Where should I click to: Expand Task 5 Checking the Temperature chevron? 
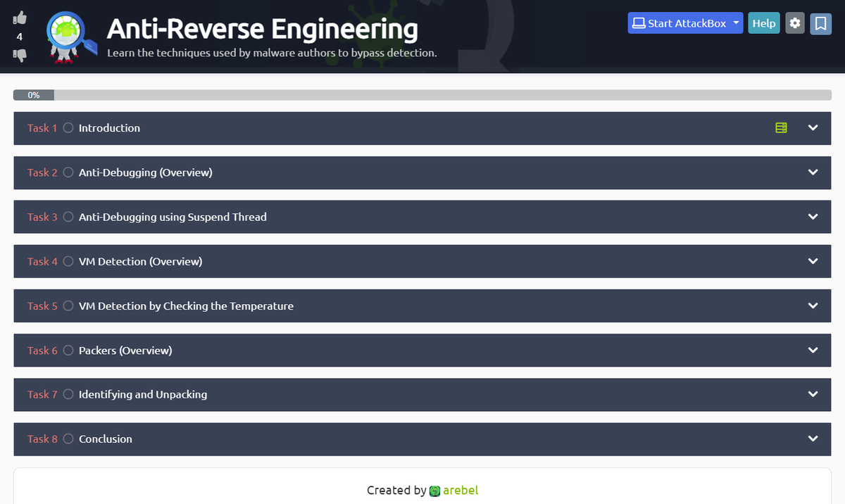tap(813, 306)
